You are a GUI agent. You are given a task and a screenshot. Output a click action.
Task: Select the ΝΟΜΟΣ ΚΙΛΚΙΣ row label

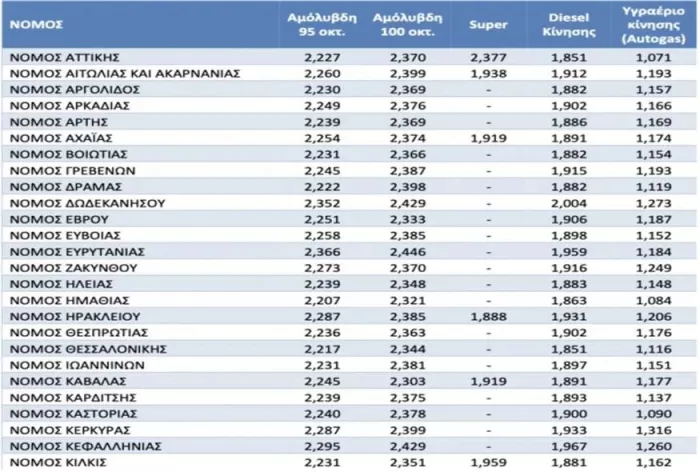point(58,463)
